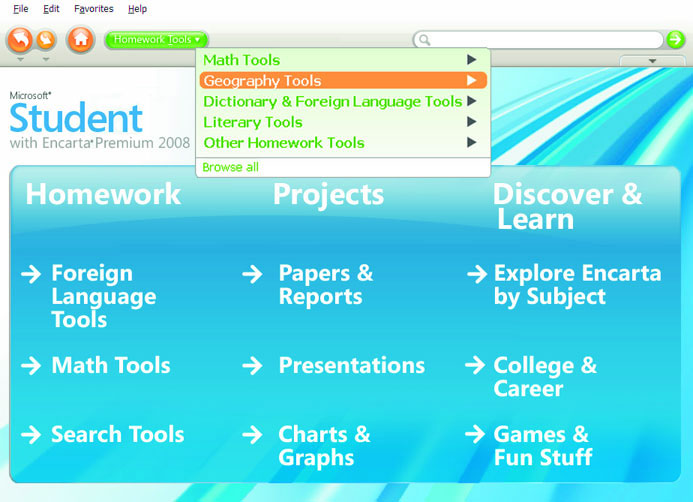
Task: Choose Dictionary & Foreign Language Tools menu entry
Action: click(x=343, y=101)
